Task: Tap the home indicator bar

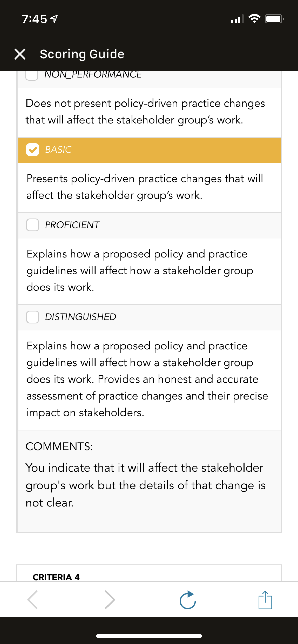Action: [149, 636]
